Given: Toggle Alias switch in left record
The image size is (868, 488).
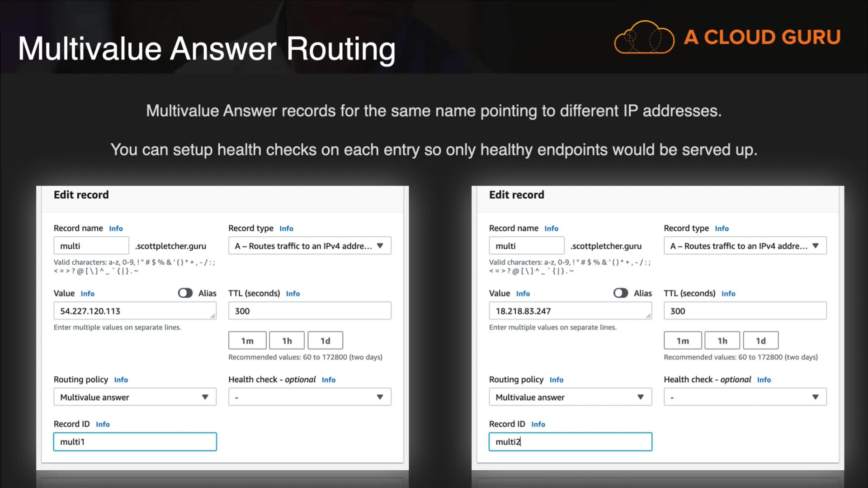Looking at the screenshot, I should click(x=185, y=293).
